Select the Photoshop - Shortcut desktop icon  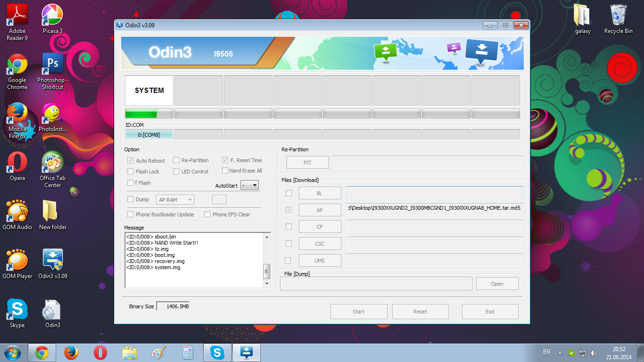(x=53, y=72)
